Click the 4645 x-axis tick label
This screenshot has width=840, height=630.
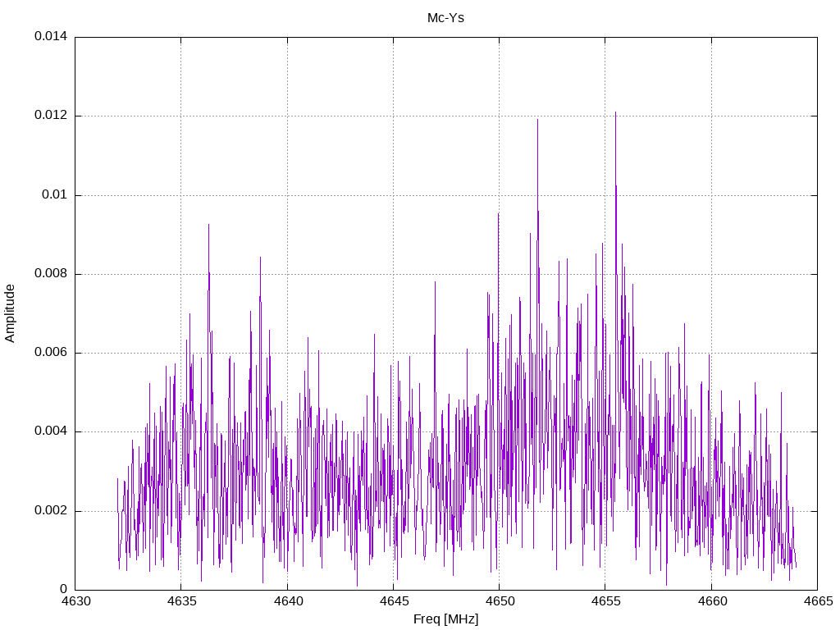point(394,601)
